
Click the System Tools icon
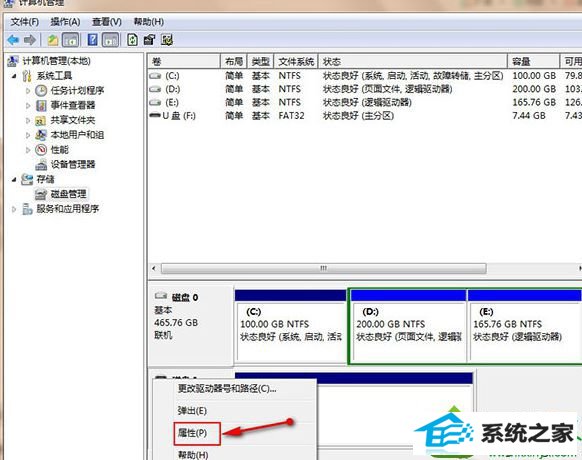pos(26,76)
